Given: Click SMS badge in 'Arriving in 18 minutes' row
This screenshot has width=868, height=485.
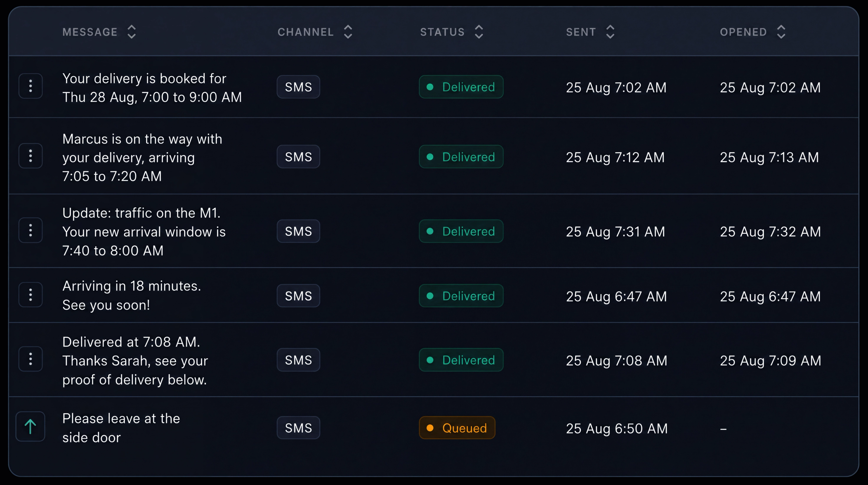Looking at the screenshot, I should (299, 296).
